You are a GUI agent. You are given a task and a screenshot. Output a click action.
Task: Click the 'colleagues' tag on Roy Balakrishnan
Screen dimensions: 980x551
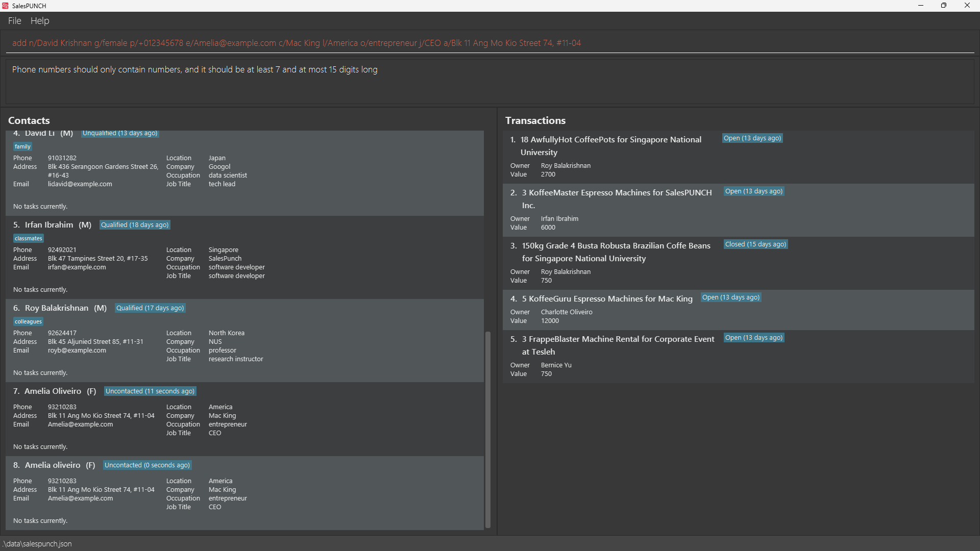coord(29,321)
